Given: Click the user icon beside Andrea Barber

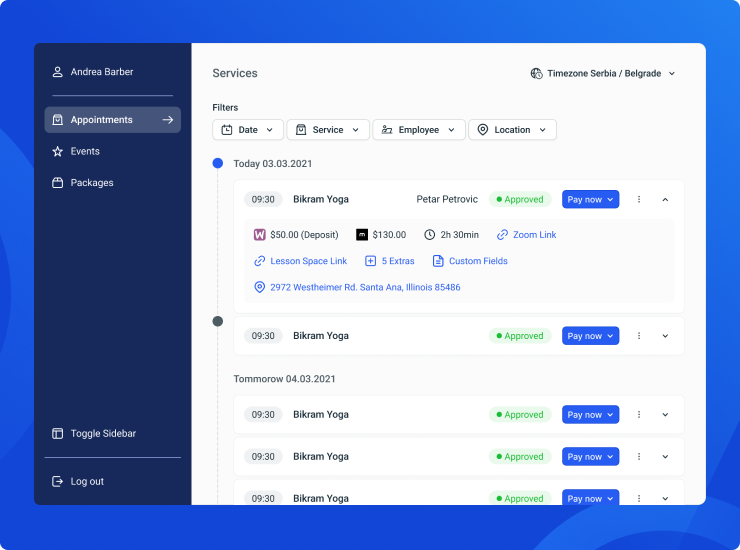Looking at the screenshot, I should click(x=58, y=72).
